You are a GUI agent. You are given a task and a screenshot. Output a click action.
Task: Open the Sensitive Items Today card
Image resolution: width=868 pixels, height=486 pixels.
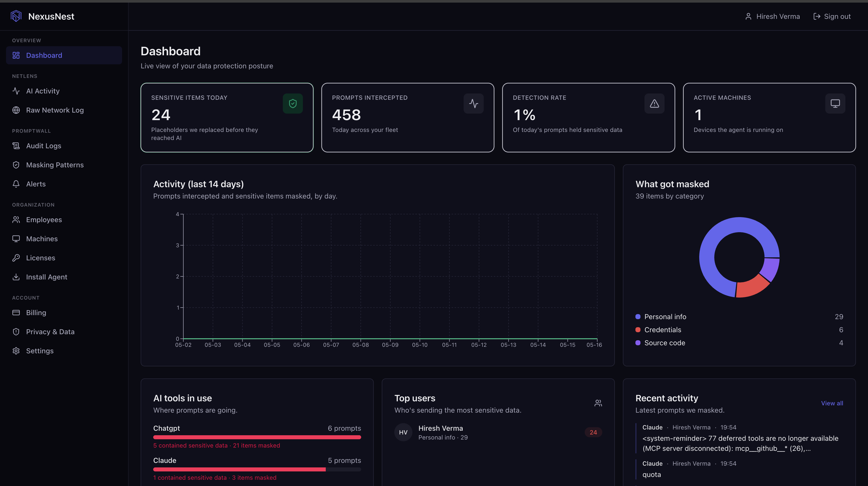click(x=227, y=118)
